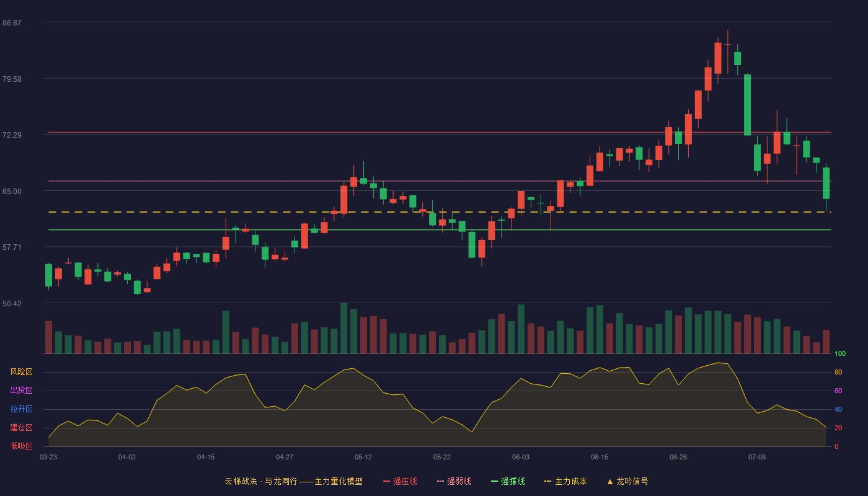Click the 06-26 date label

click(x=678, y=457)
